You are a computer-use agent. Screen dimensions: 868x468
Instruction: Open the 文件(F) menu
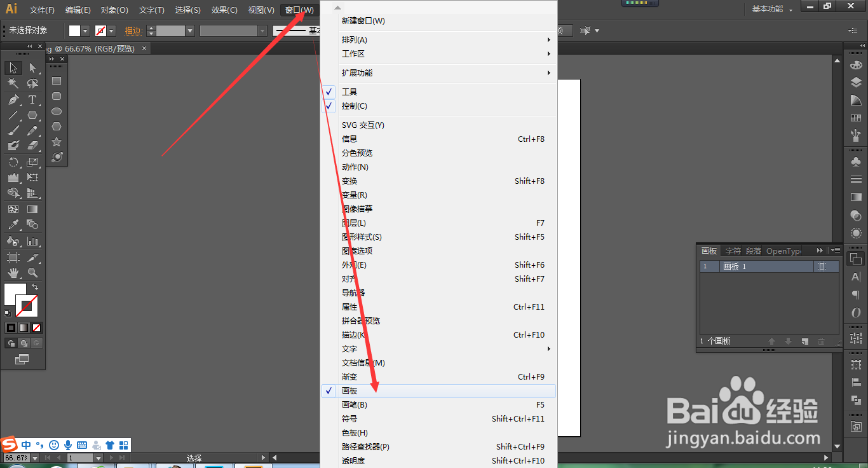42,10
